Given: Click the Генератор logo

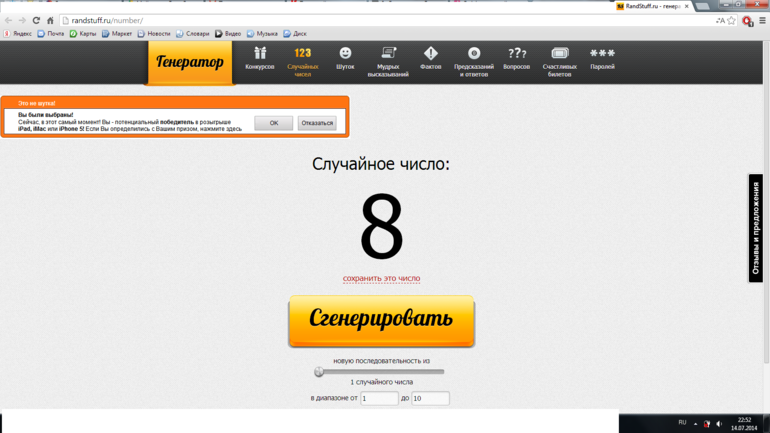Looking at the screenshot, I should click(190, 62).
